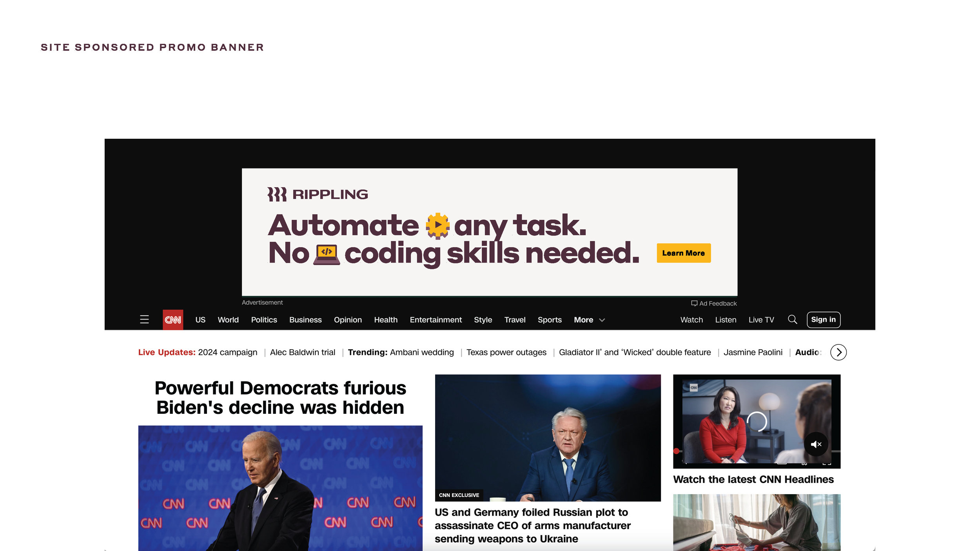
Task: Expand the More navigation dropdown
Action: 589,320
